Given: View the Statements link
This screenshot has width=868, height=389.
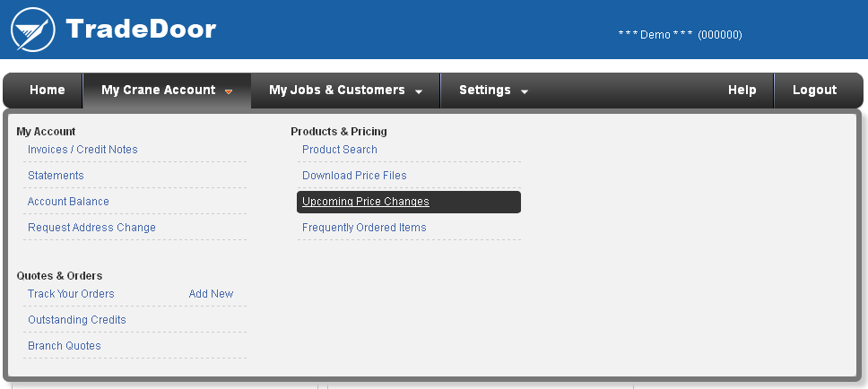Looking at the screenshot, I should (x=56, y=176).
